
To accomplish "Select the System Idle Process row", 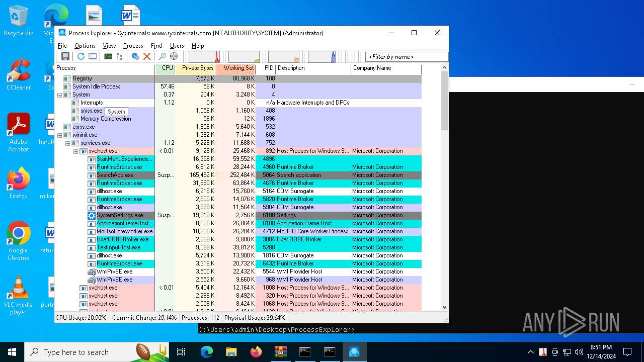I will [238, 86].
